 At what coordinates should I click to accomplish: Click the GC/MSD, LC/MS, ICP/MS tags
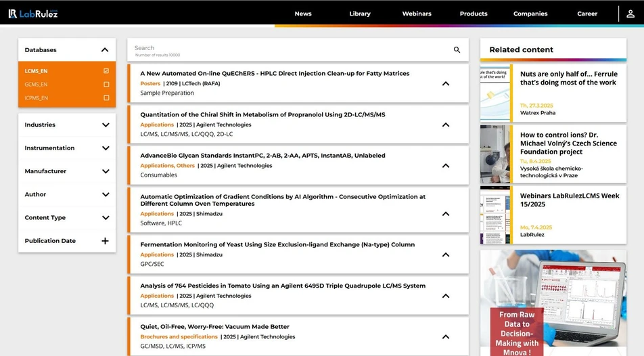pos(173,346)
